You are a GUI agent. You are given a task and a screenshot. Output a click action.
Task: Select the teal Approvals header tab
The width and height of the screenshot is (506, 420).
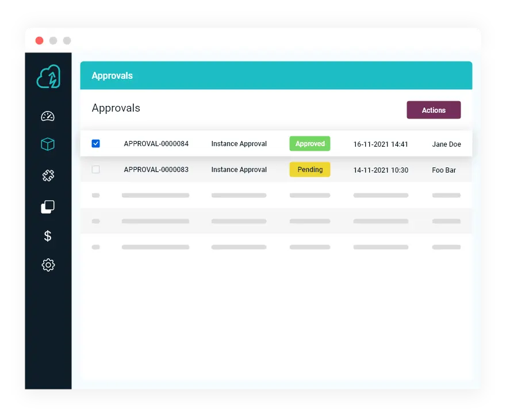tap(113, 75)
